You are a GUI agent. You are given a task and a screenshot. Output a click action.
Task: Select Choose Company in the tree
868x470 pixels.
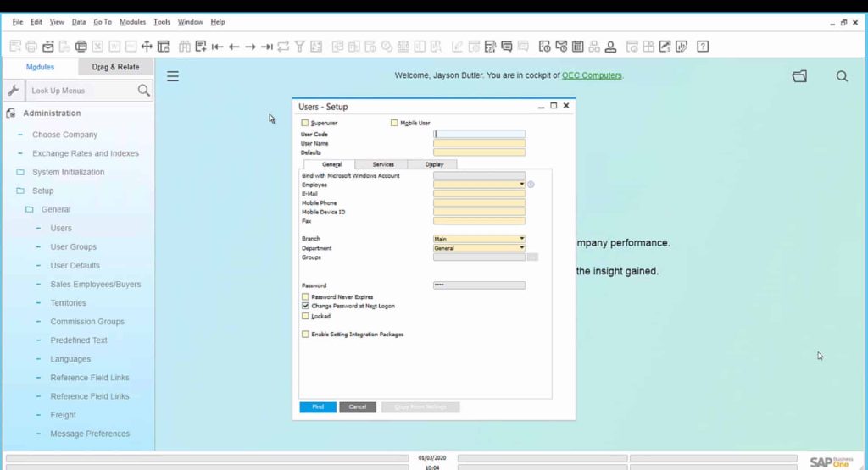[x=64, y=135]
